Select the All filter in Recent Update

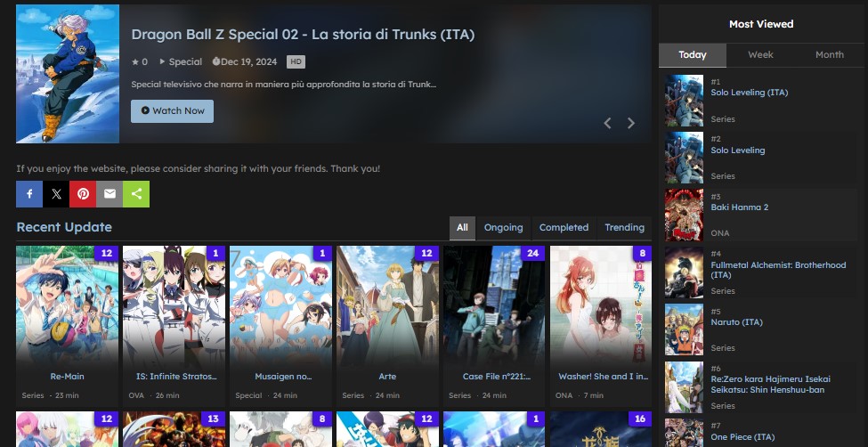(x=462, y=228)
